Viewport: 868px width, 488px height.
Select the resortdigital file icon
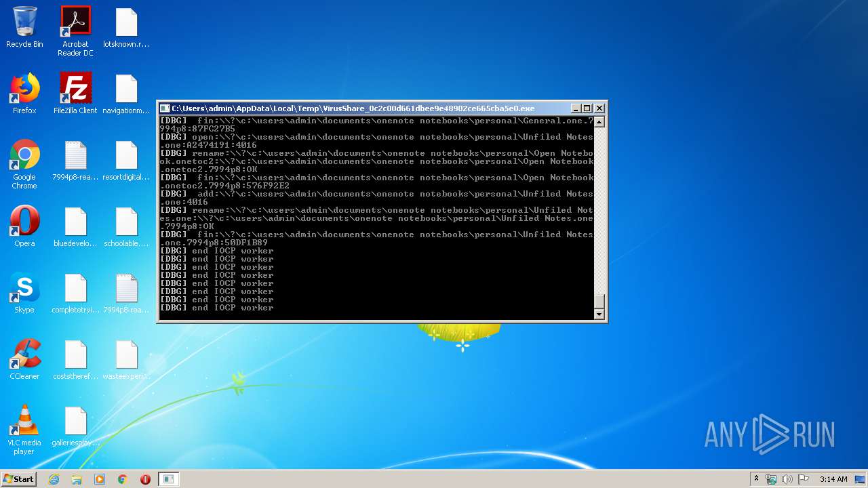[126, 161]
